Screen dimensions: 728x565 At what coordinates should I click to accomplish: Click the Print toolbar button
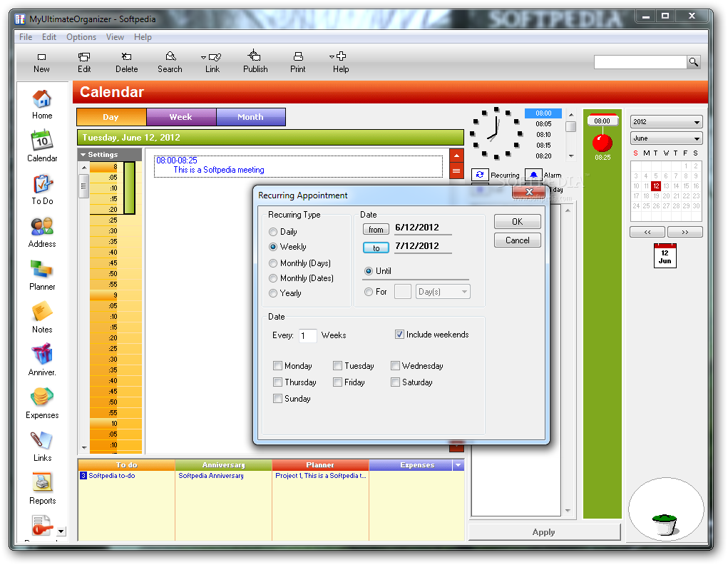tap(297, 63)
